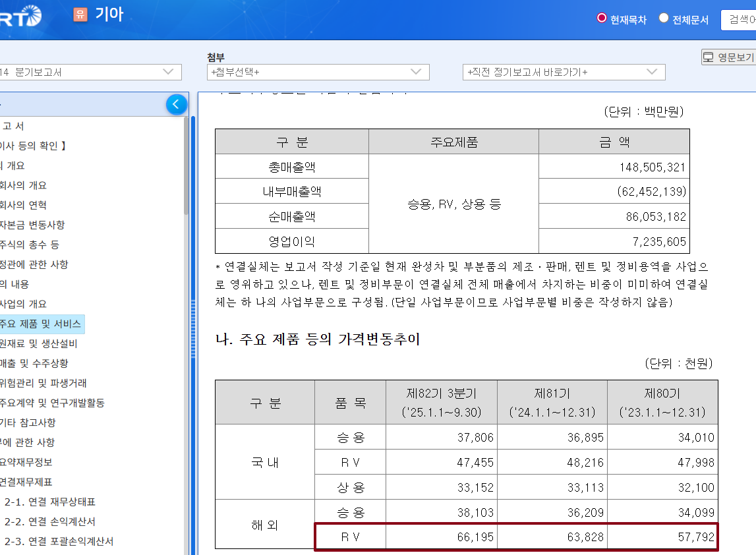The width and height of the screenshot is (756, 555).
Task: Click the monitor icon on 영문보기 button
Action: click(x=708, y=57)
